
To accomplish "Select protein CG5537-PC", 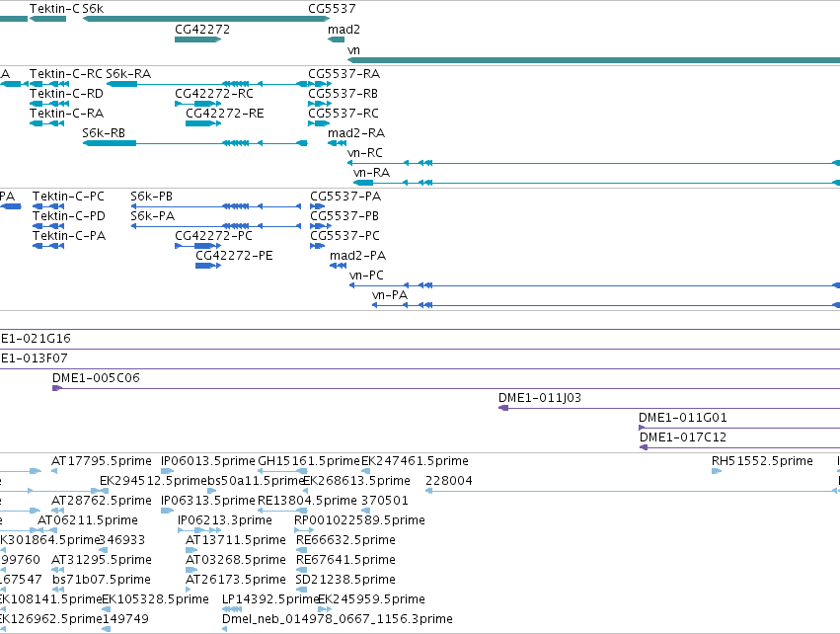I will point(317,247).
